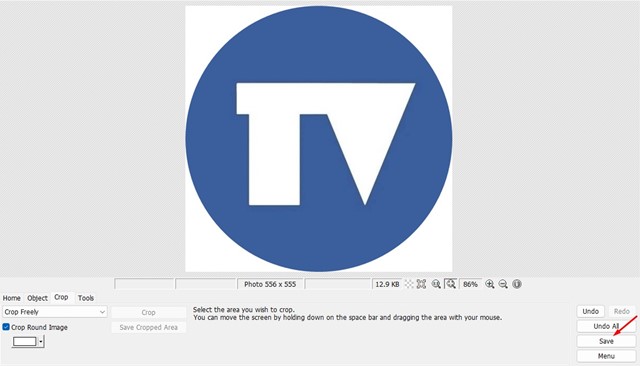Open the Crop Freely dropdown
Screen dimensions: 640x366
click(54, 312)
